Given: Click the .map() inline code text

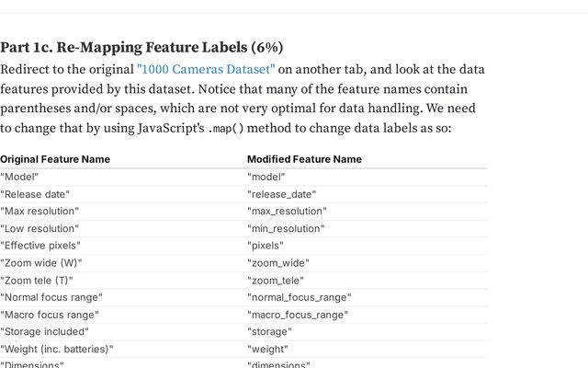Looking at the screenshot, I should 226,128.
